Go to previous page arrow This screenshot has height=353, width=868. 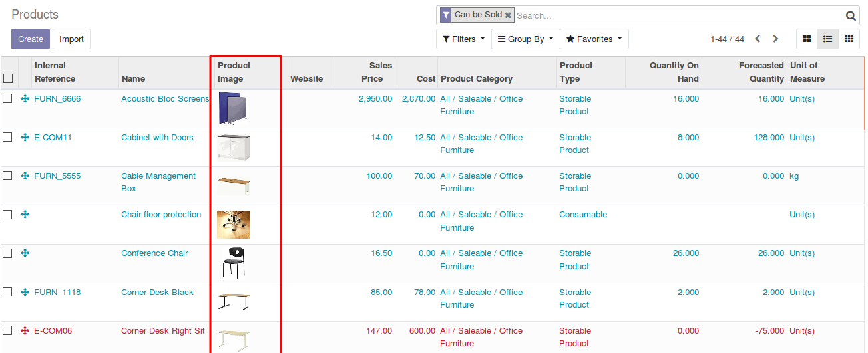[x=758, y=39]
